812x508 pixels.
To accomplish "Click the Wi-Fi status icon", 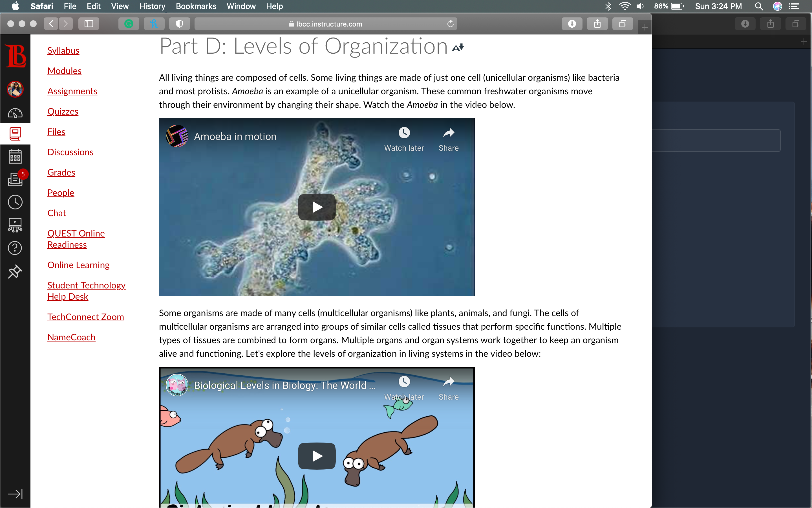I will point(625,6).
